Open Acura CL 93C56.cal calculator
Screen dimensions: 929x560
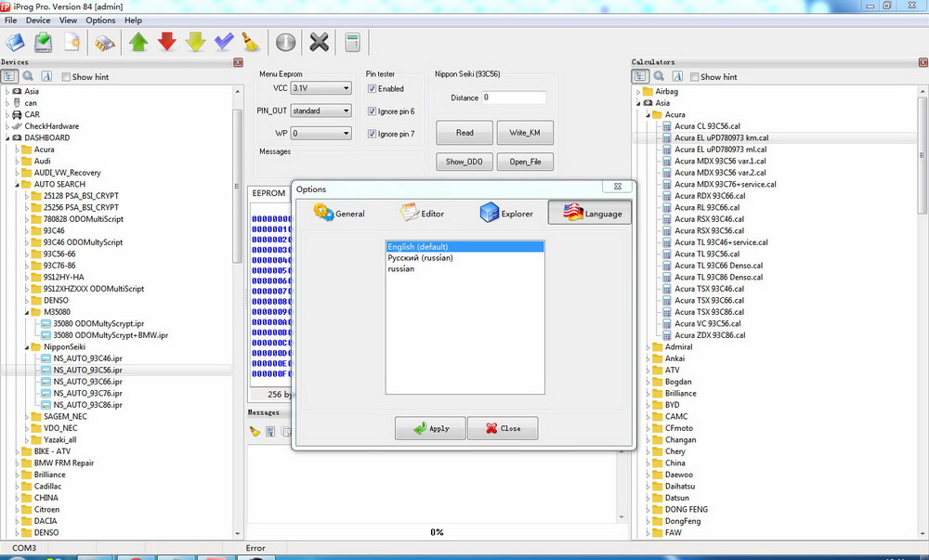(x=707, y=126)
